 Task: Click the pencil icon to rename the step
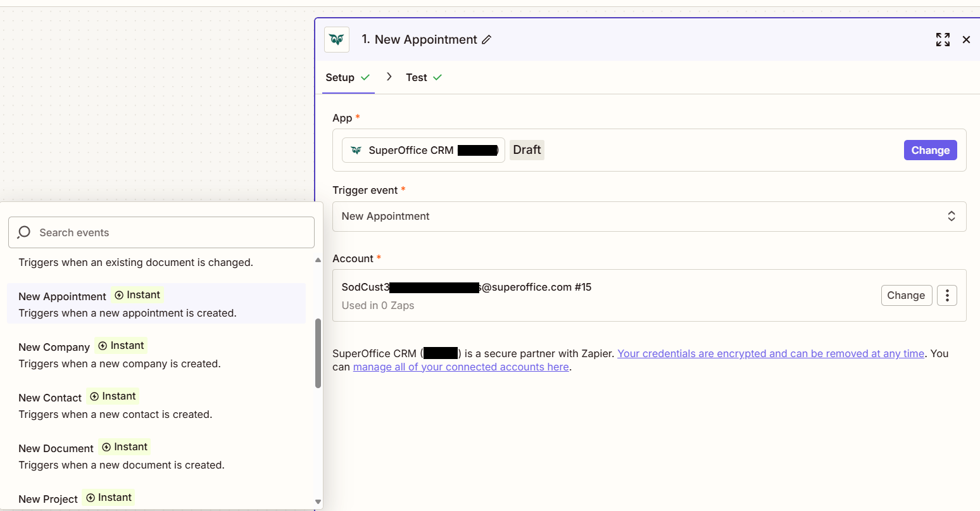click(x=486, y=39)
